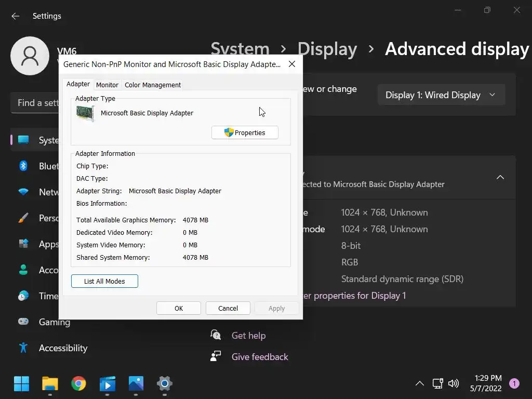Open notification badge in tray
Screen dimensions: 532x399
(514, 383)
